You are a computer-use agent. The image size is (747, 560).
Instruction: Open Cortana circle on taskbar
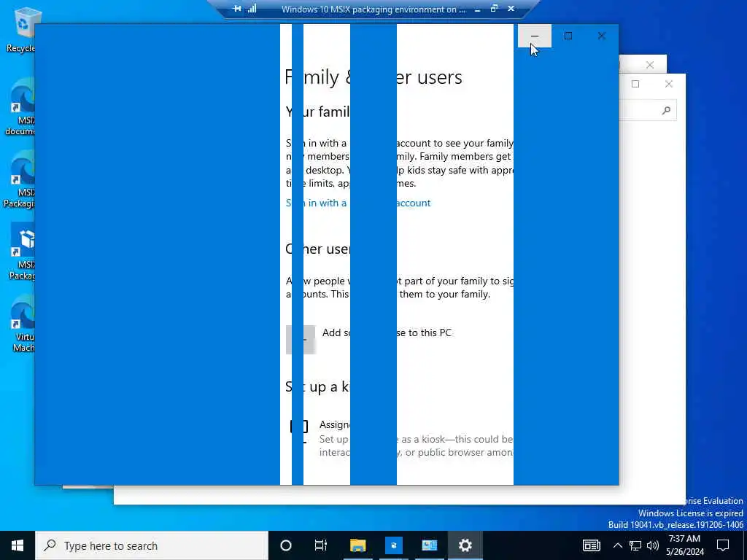(286, 545)
